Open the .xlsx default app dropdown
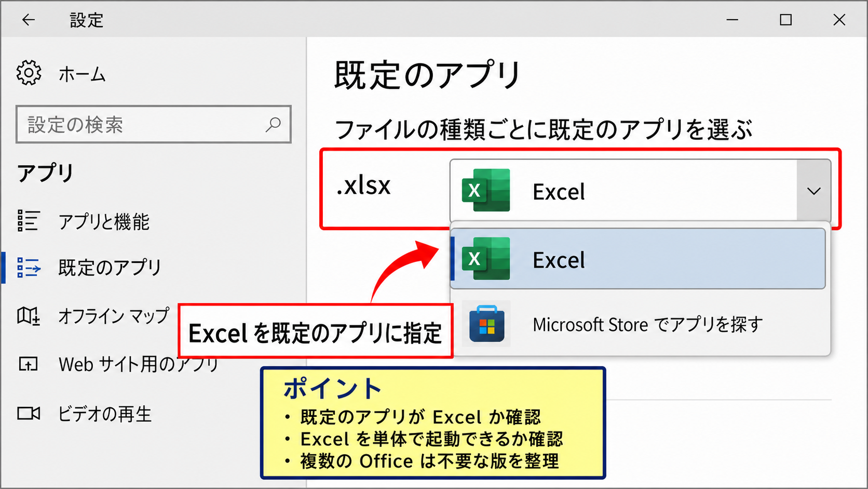 (x=640, y=191)
